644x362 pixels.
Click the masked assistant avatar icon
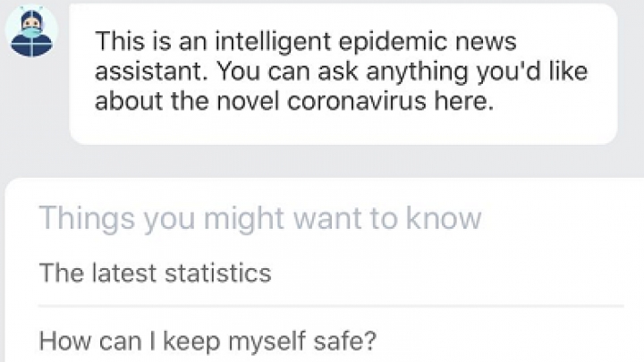[x=31, y=31]
